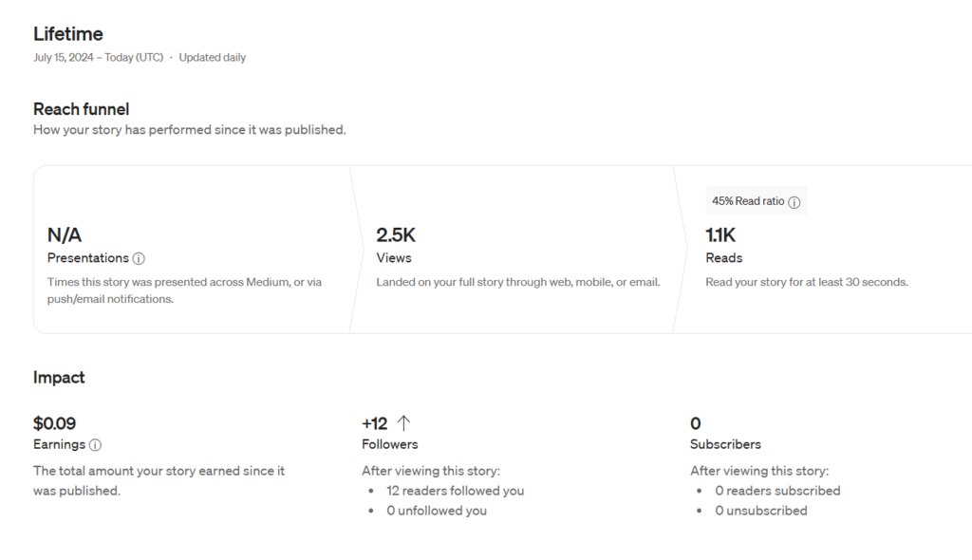Image resolution: width=972 pixels, height=560 pixels.
Task: Expand the Impact section heading
Action: 59,377
